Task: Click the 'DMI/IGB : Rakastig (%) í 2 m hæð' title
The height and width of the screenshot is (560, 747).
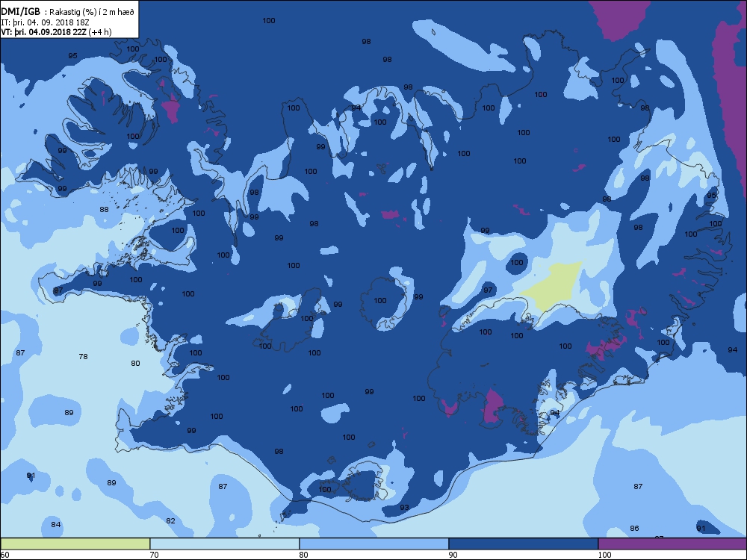Action: [68, 12]
